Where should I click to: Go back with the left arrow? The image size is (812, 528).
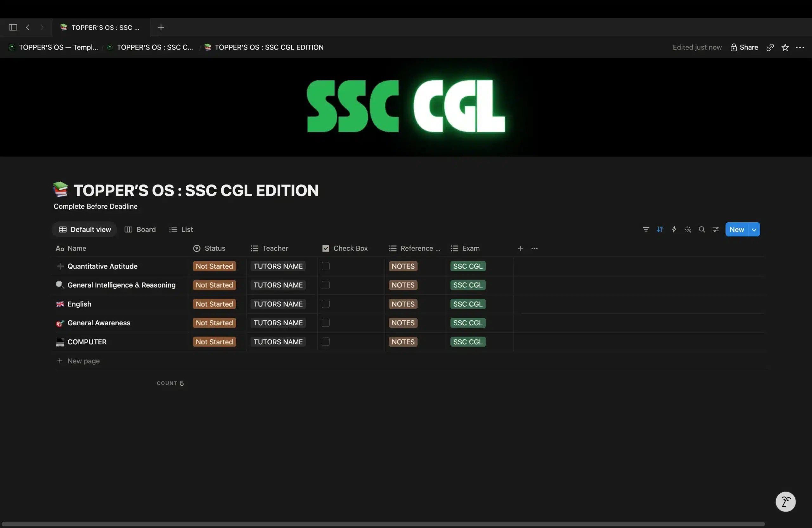[x=28, y=27]
